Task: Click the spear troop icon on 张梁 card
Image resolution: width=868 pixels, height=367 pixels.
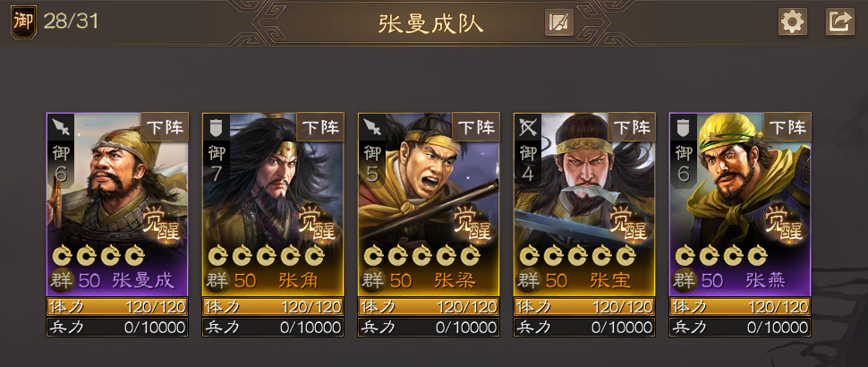Action: pyautogui.click(x=371, y=128)
